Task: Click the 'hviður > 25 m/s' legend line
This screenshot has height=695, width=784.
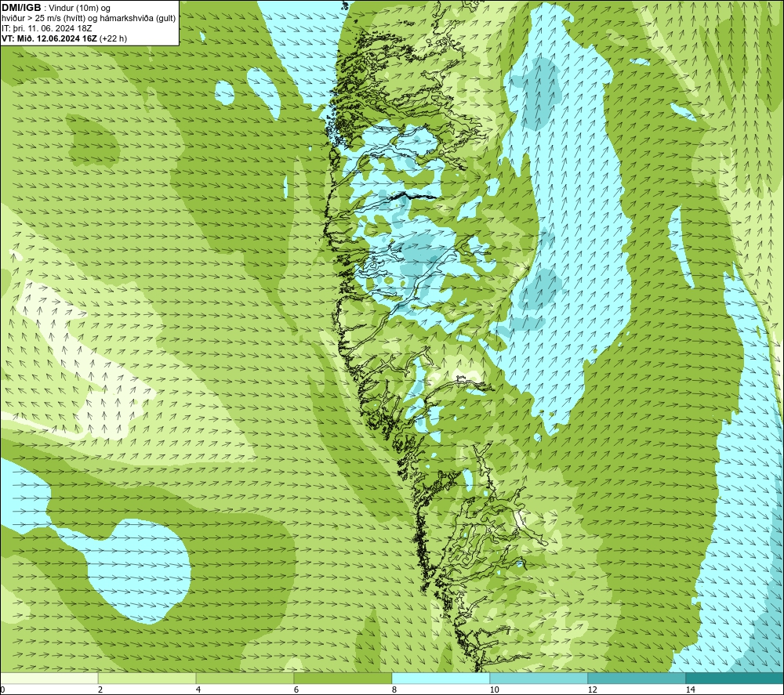Action: click(89, 19)
